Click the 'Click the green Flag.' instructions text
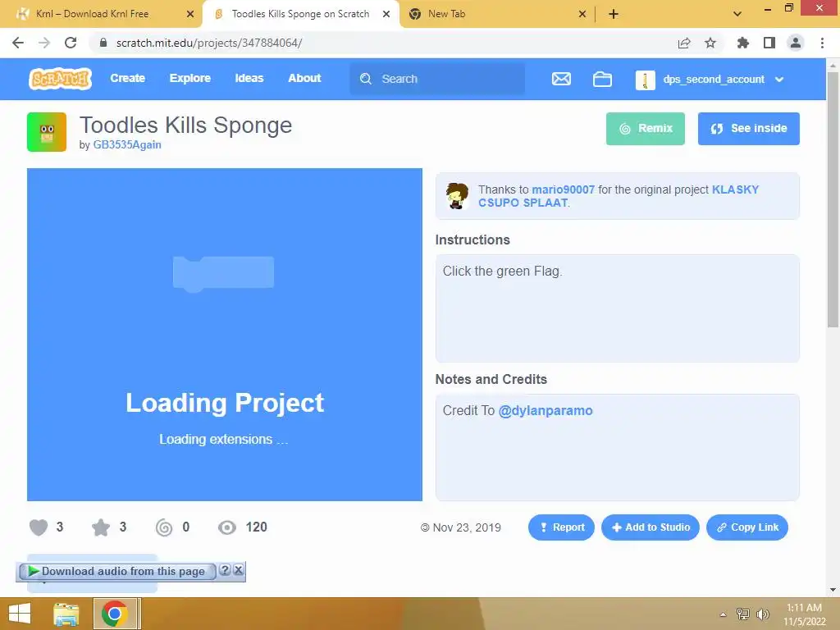 click(x=502, y=272)
